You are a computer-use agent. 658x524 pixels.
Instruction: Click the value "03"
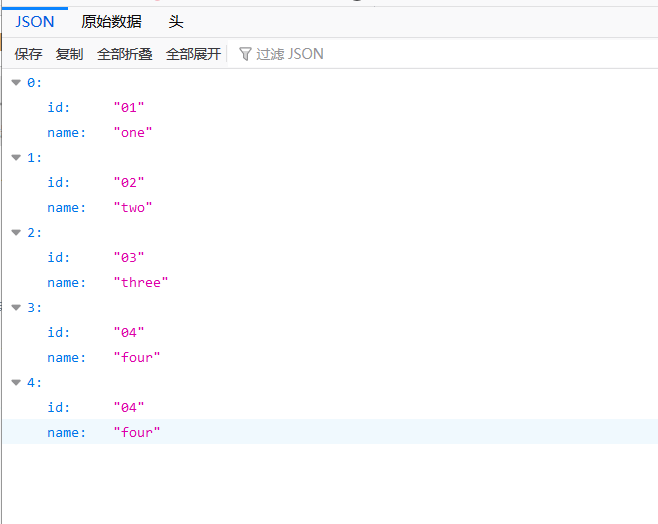129,258
